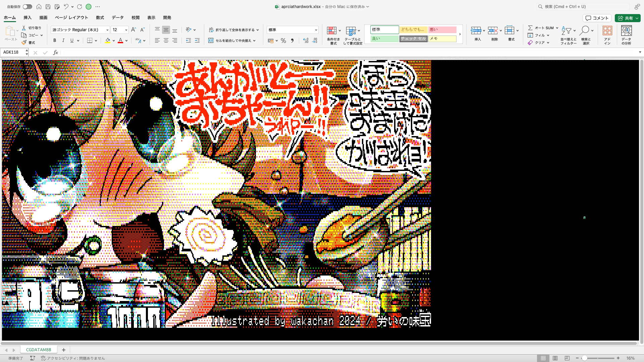Image resolution: width=644 pixels, height=362 pixels.
Task: Select the 良い cell style
Action: click(x=384, y=39)
